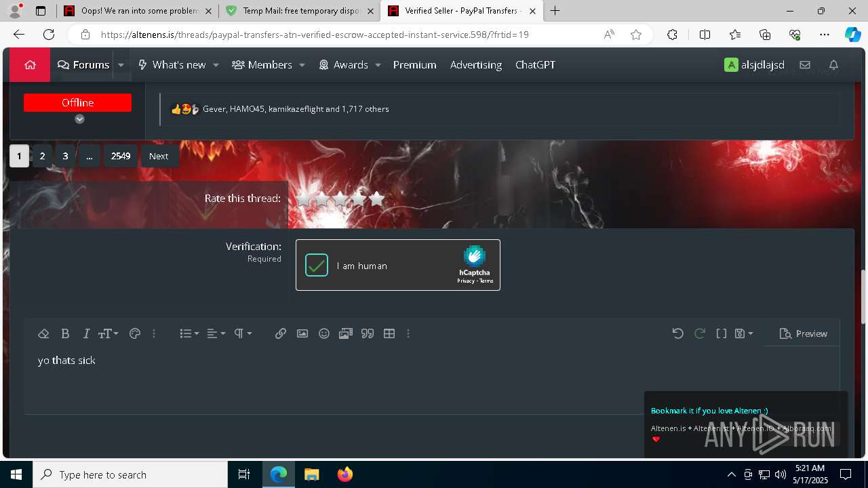The width and height of the screenshot is (868, 488).
Task: Go to the Next page
Action: (159, 156)
